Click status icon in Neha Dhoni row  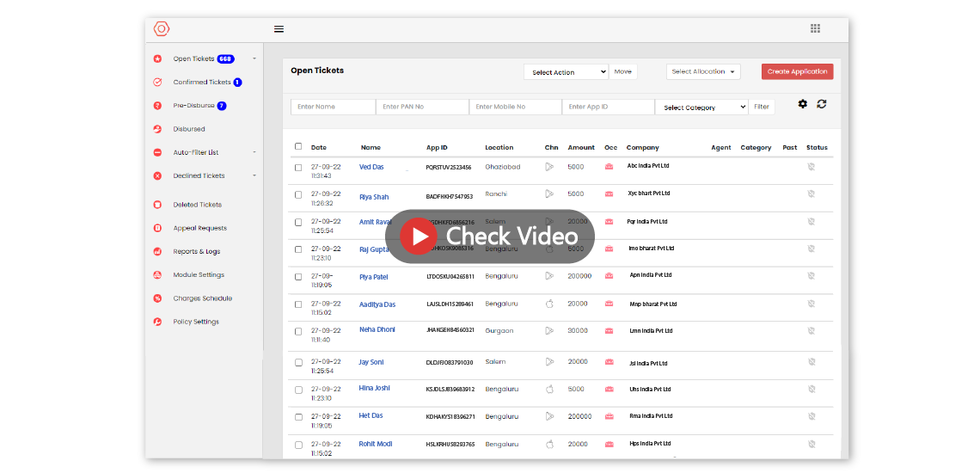(812, 330)
